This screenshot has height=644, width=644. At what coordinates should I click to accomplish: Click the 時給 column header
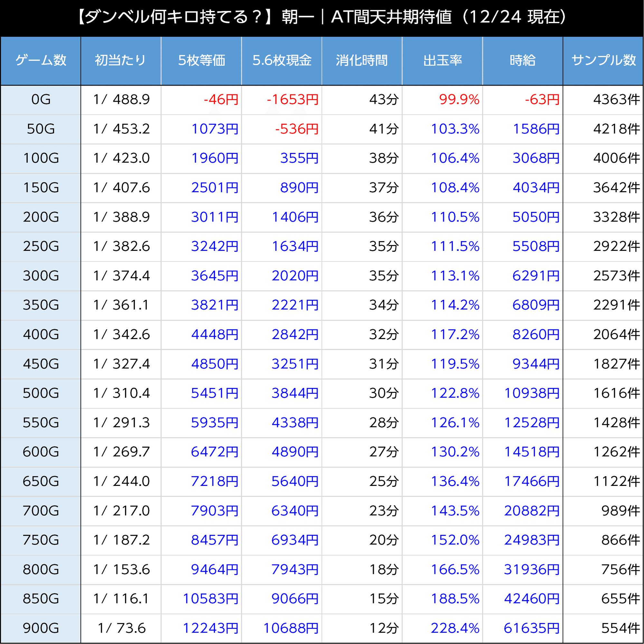click(x=523, y=61)
